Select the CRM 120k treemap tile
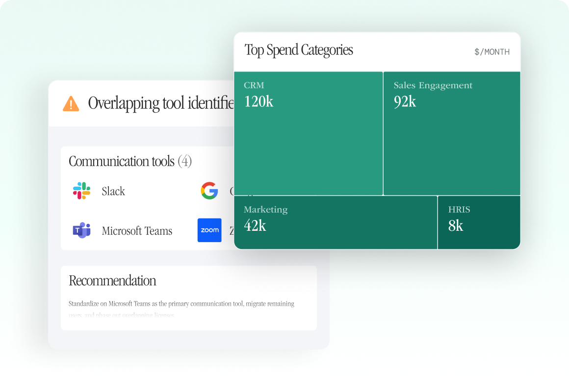Image resolution: width=569 pixels, height=392 pixels. [309, 133]
